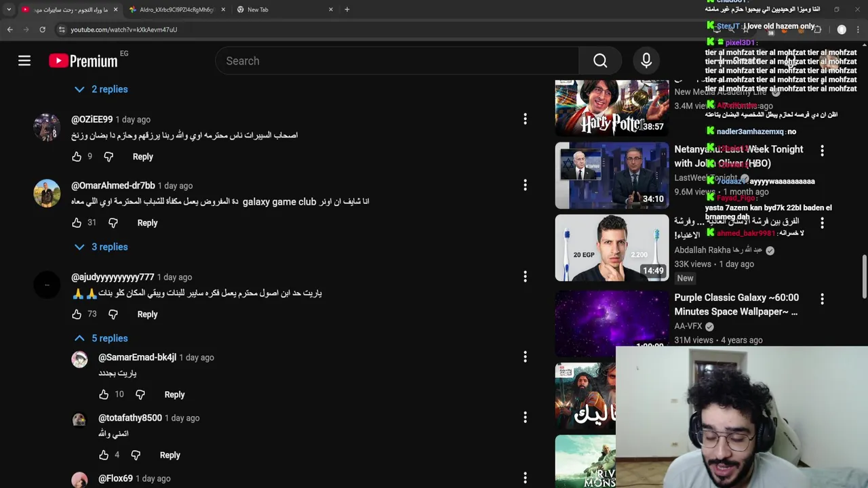Like the comment by @OmarAhmed-dr7bb
This screenshot has height=488, width=868.
[x=77, y=223]
